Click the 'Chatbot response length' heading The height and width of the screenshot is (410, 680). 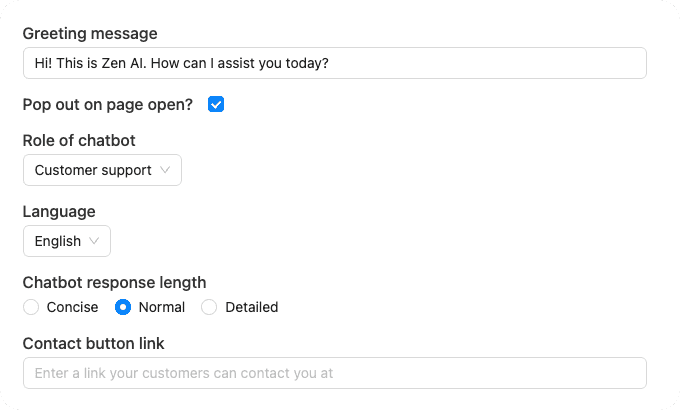(114, 282)
